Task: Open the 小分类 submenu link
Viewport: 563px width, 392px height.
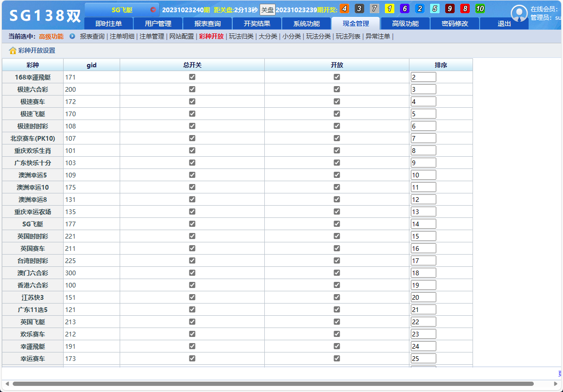Action: click(x=292, y=37)
